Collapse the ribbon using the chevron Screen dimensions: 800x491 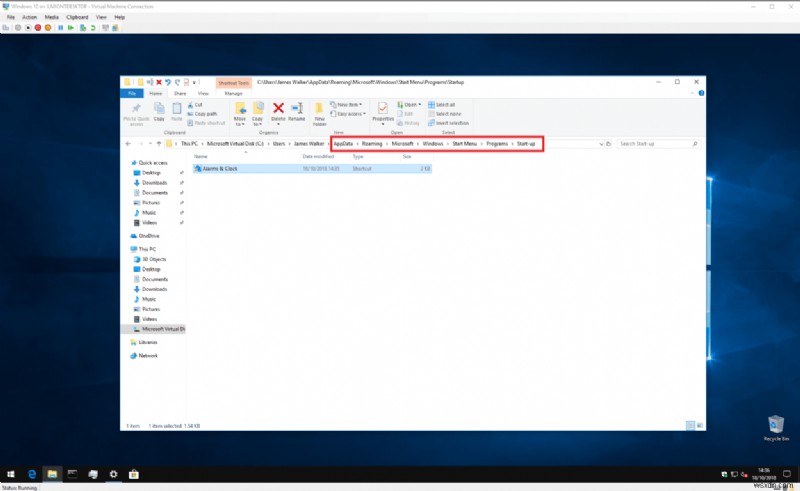pos(692,93)
